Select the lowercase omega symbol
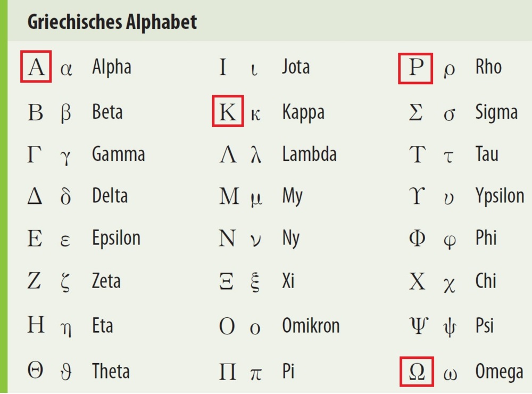Image resolution: width=532 pixels, height=394 pixels. (450, 374)
